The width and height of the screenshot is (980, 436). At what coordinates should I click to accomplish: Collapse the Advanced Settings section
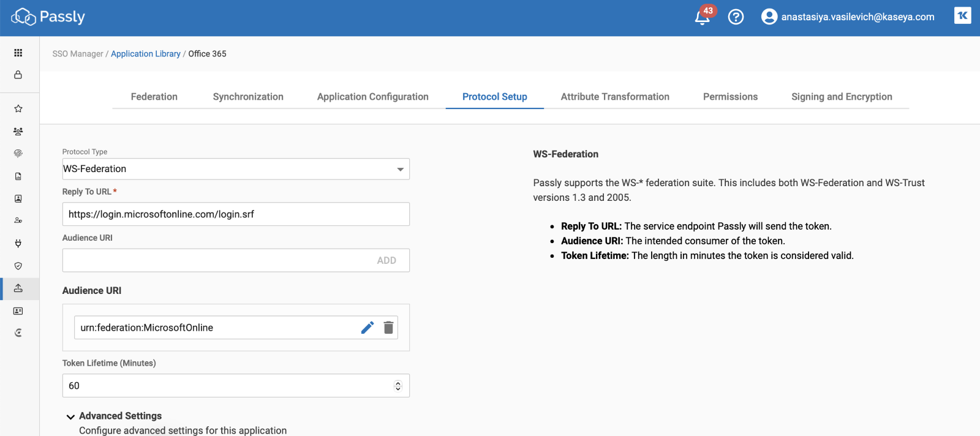pos(70,416)
